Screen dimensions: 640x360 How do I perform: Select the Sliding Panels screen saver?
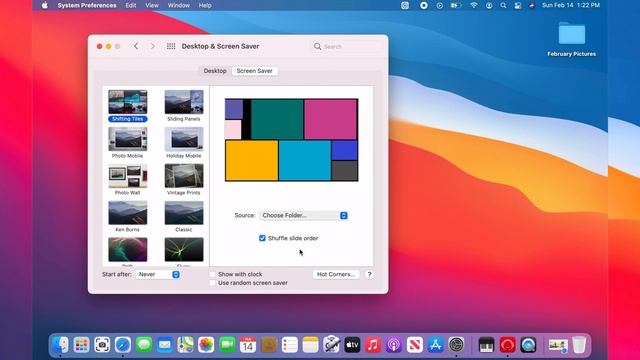pos(184,106)
